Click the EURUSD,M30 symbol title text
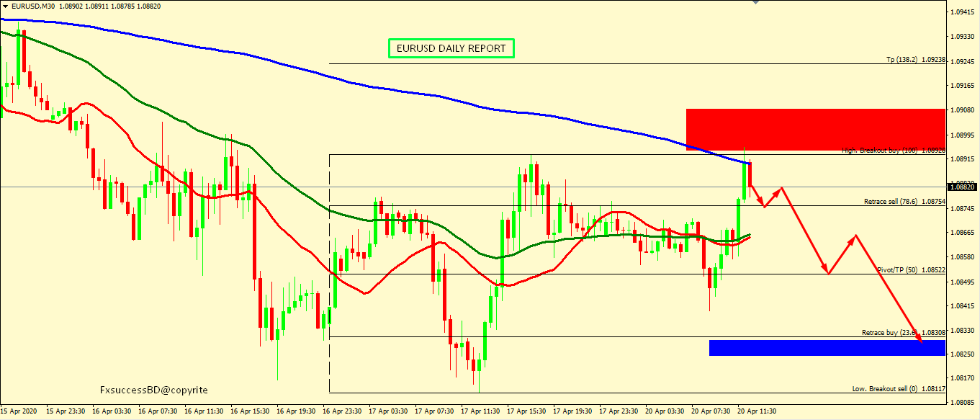 35,6
